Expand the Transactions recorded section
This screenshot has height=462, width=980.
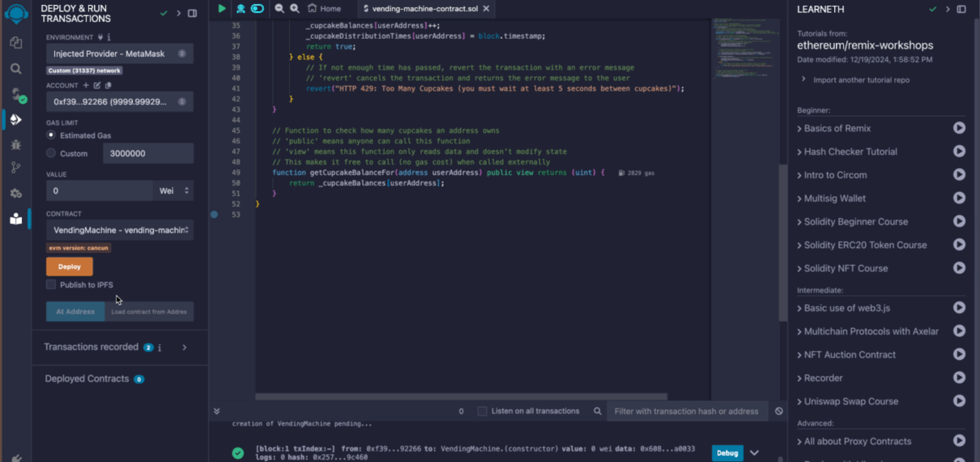point(185,347)
